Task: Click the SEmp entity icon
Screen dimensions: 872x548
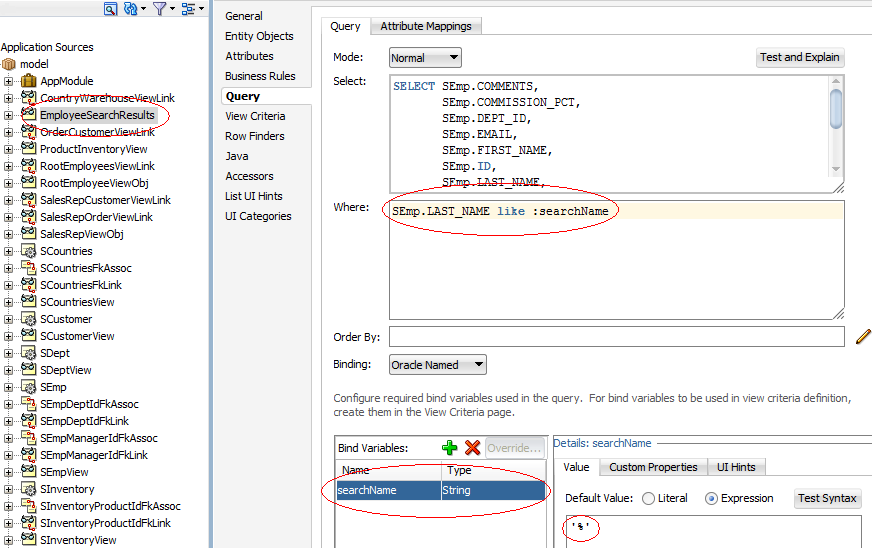Action: 28,387
